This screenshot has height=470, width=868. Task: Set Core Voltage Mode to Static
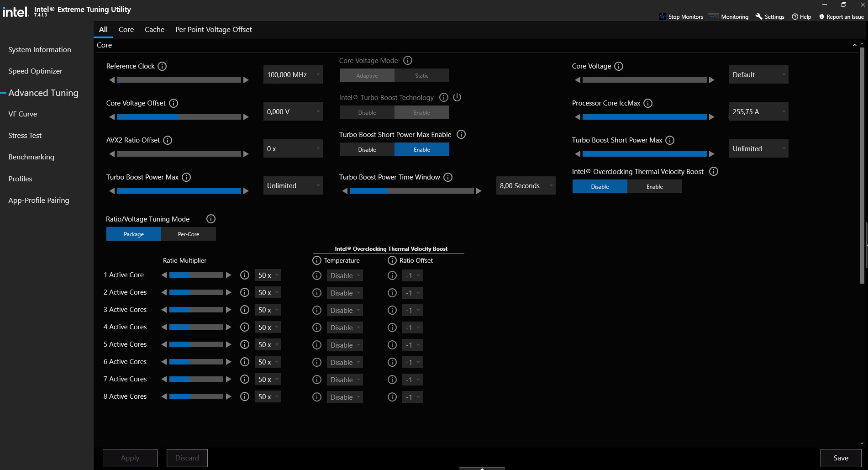tap(422, 76)
